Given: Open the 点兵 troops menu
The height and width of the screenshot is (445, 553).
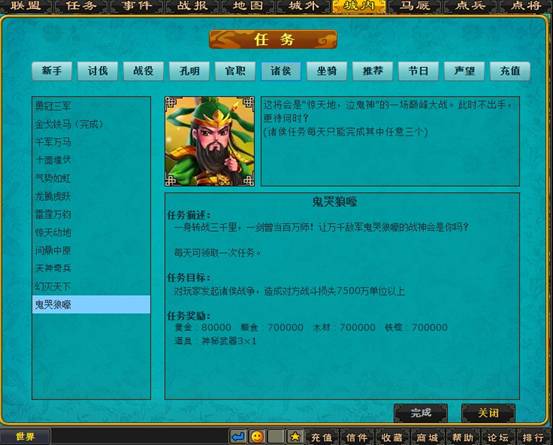Looking at the screenshot, I should pos(470,6).
